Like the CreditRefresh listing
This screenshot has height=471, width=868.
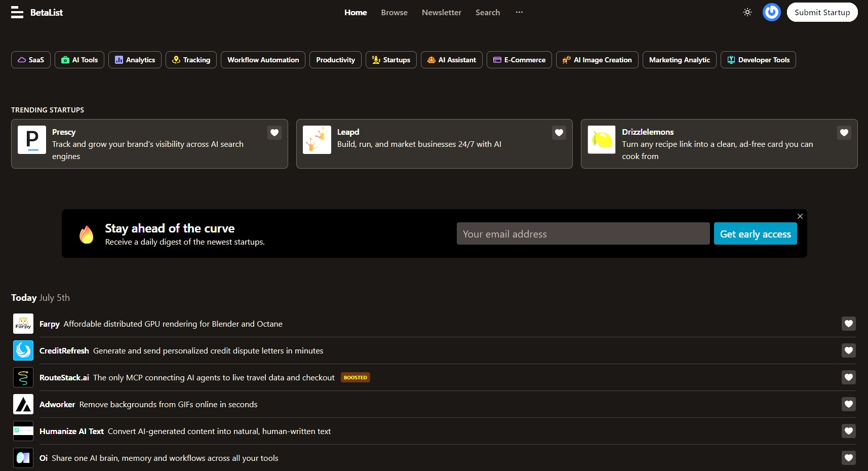[x=849, y=350]
